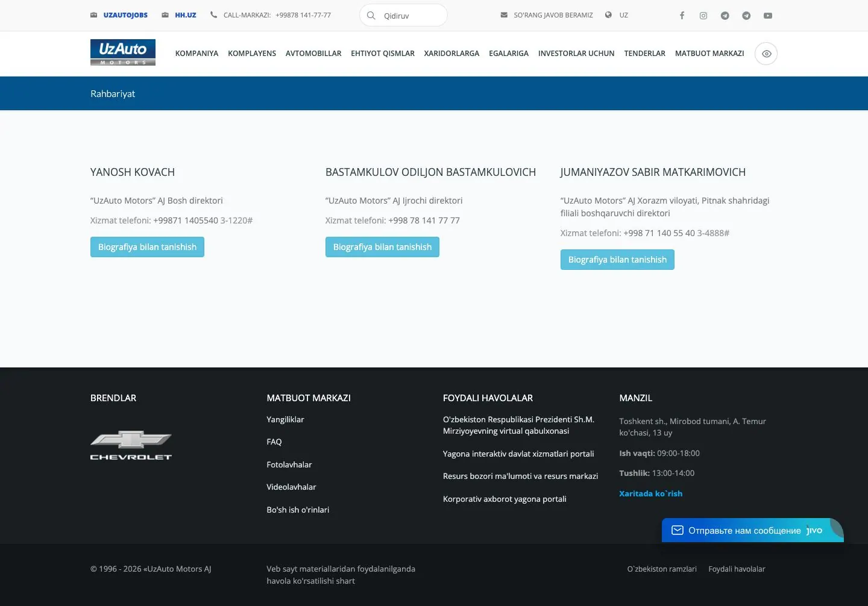Viewport: 868px width, 606px height.
Task: Open the Jivo chat message widget
Action: click(x=752, y=530)
